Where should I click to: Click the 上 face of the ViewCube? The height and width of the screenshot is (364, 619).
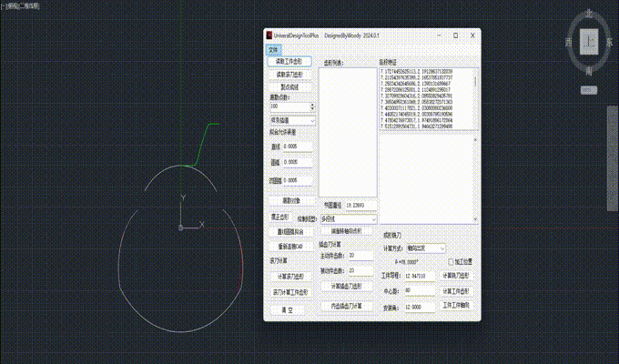[589, 42]
